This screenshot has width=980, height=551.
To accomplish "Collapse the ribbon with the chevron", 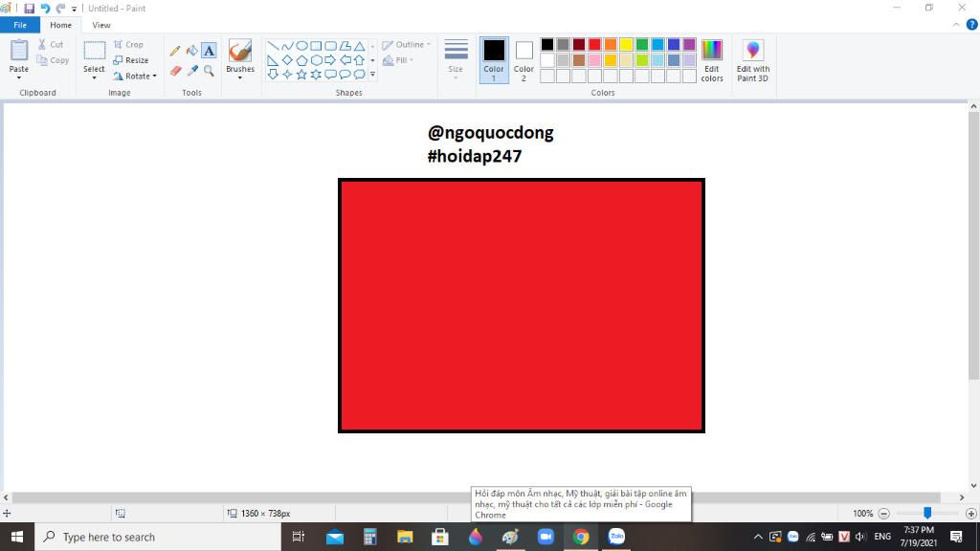I will coord(956,25).
